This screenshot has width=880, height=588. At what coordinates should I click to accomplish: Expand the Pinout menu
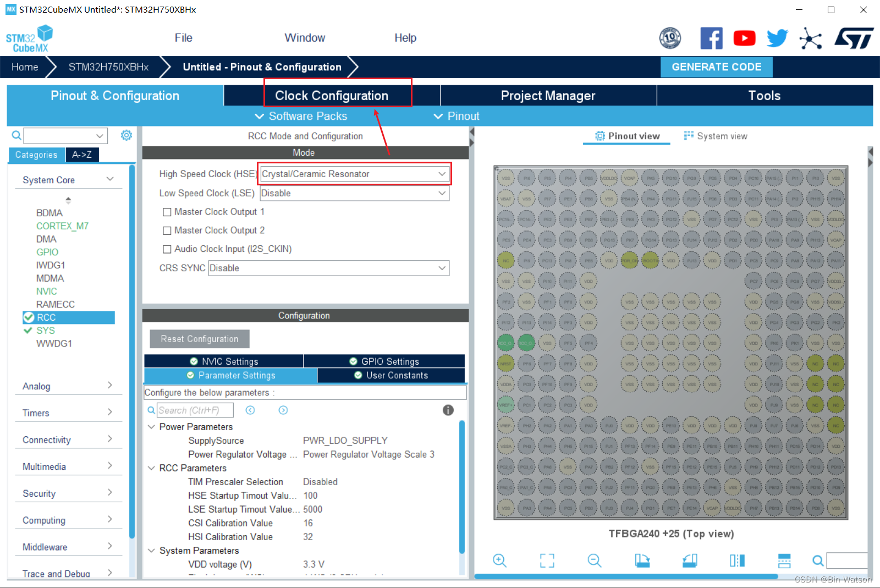tap(457, 116)
